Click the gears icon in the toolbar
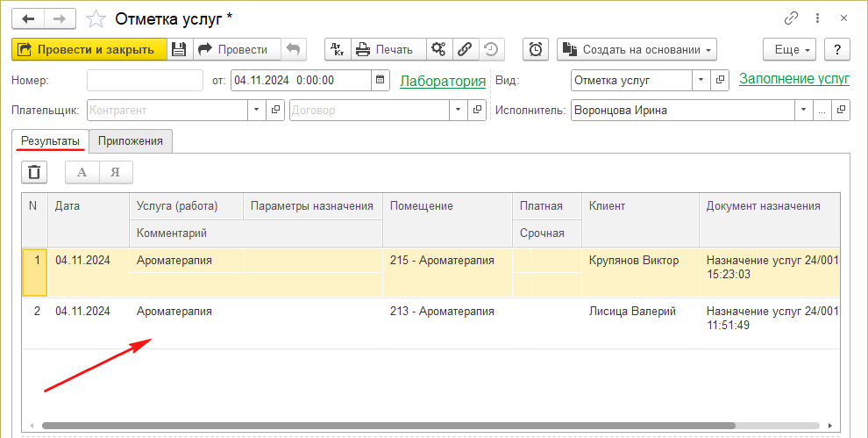Screen dimensions: 868x438 (438, 50)
